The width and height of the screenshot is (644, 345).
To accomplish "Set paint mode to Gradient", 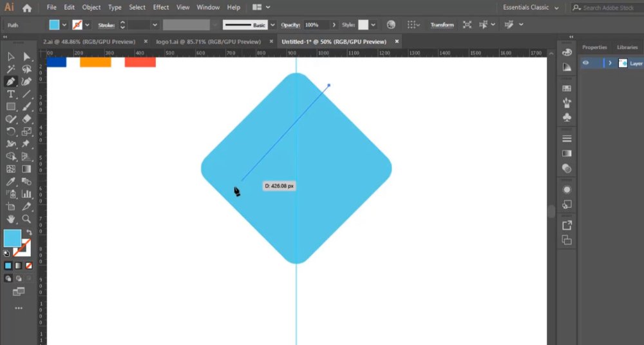I will coord(18,266).
